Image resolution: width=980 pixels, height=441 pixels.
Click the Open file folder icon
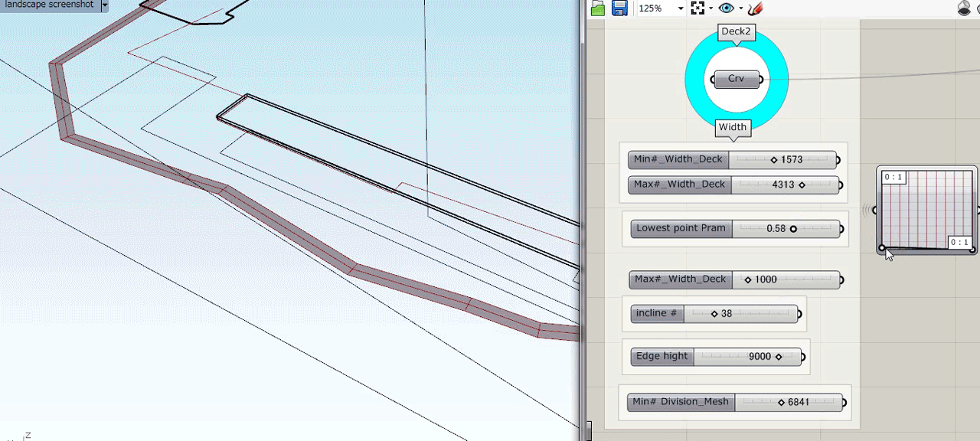click(598, 8)
